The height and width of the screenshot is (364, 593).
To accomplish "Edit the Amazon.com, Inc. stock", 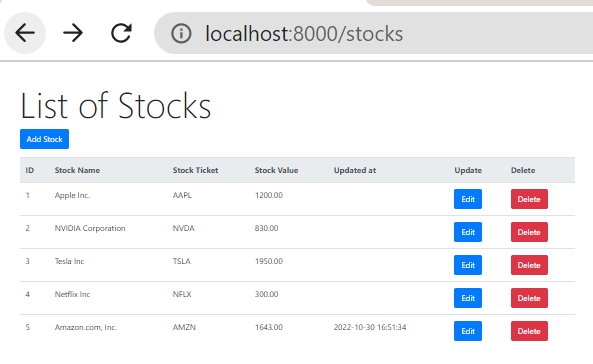I will tap(468, 331).
